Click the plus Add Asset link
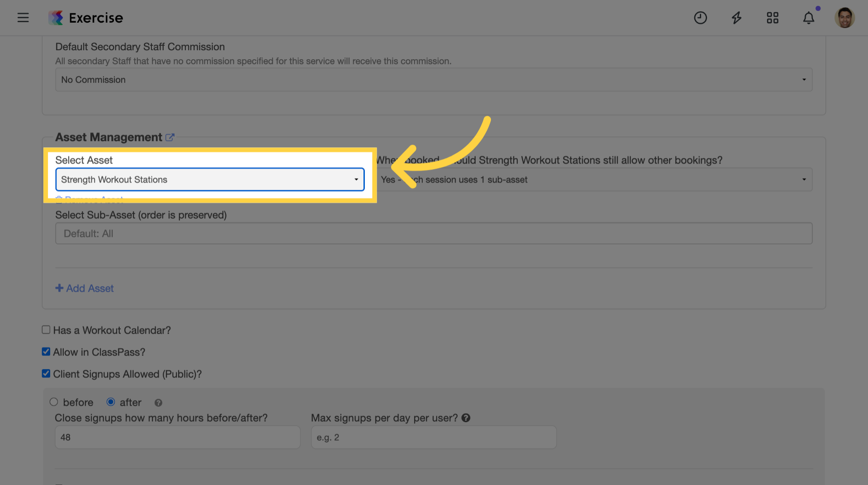This screenshot has height=485, width=868. 85,288
